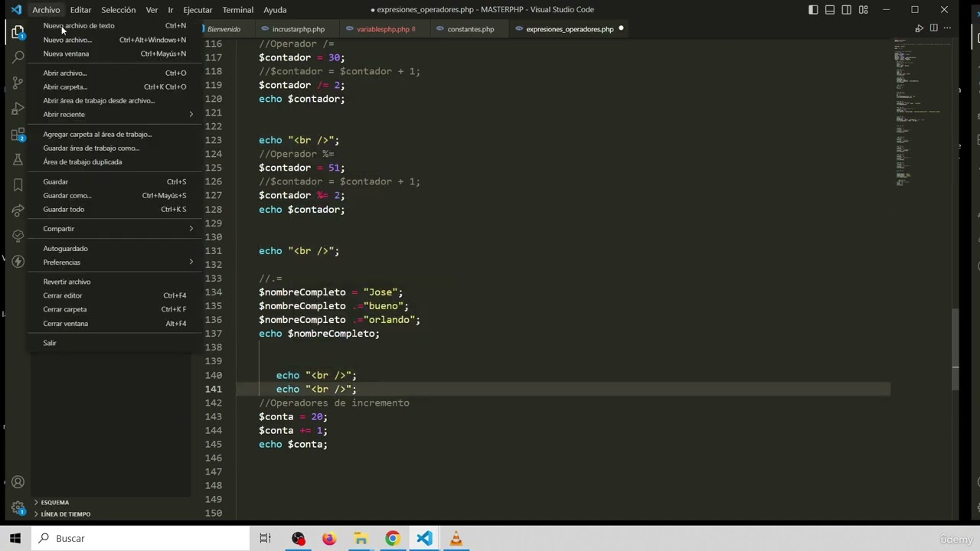The image size is (980, 551).
Task: Split the editor to the right
Action: [933, 28]
